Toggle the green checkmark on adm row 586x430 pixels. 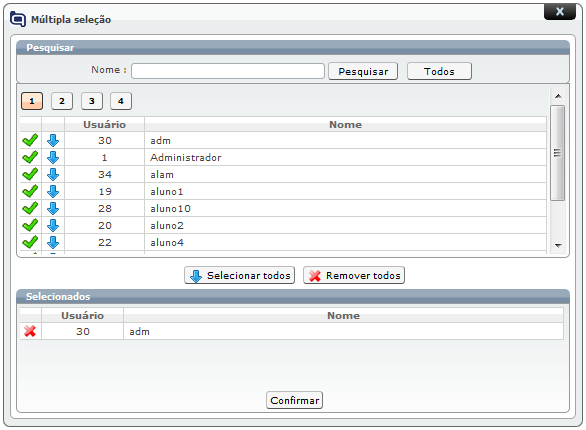pyautogui.click(x=30, y=140)
